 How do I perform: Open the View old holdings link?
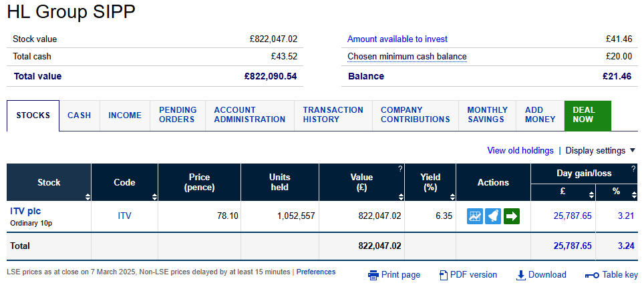pyautogui.click(x=520, y=151)
